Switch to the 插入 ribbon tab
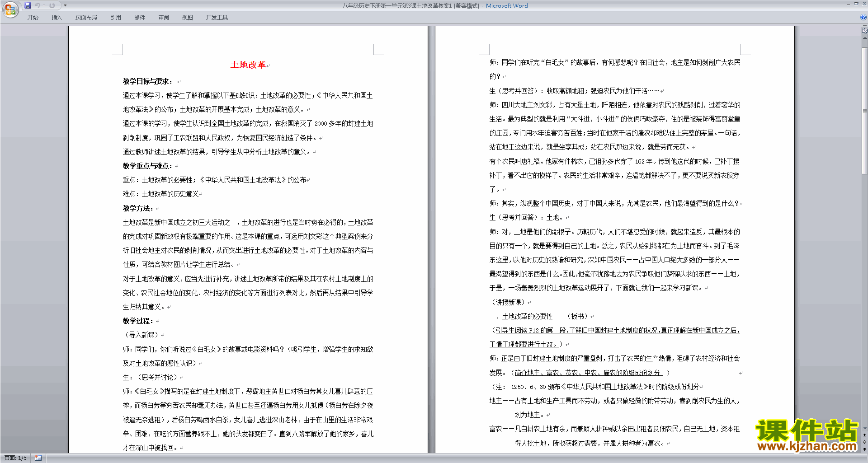 [x=57, y=18]
